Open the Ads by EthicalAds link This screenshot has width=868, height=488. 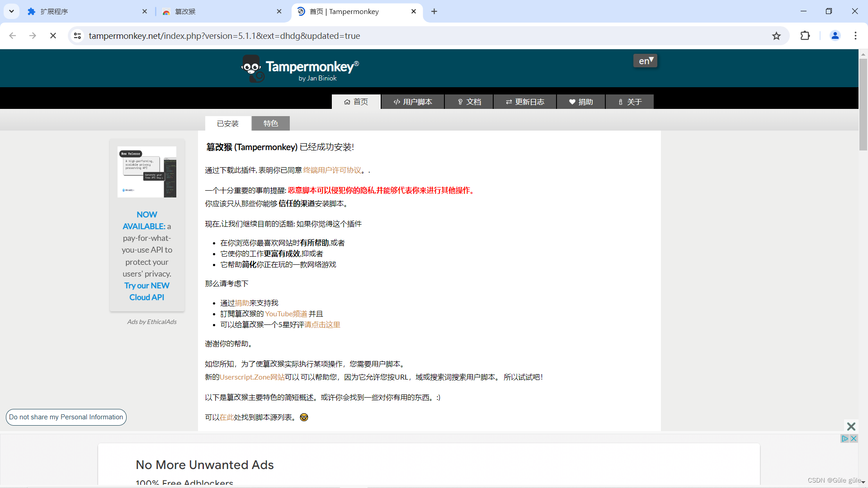tap(152, 322)
